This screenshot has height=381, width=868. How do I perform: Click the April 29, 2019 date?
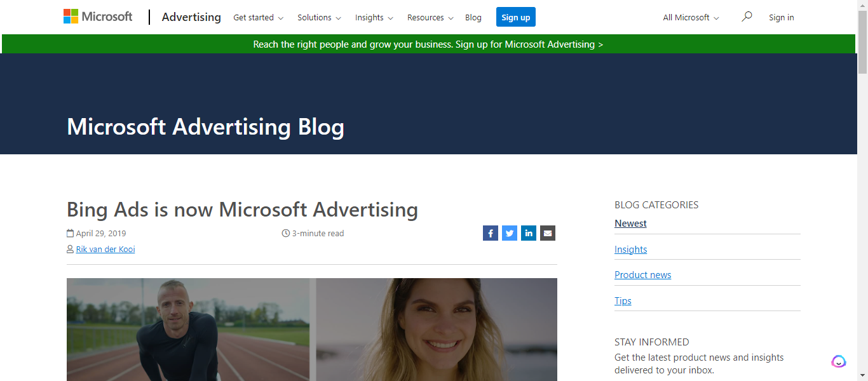pos(101,233)
